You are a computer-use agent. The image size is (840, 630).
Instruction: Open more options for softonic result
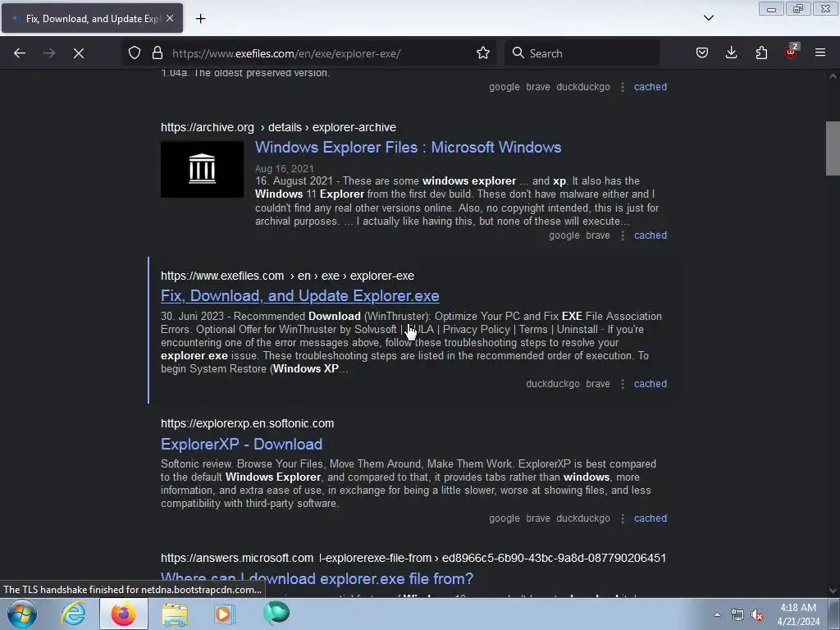[623, 518]
